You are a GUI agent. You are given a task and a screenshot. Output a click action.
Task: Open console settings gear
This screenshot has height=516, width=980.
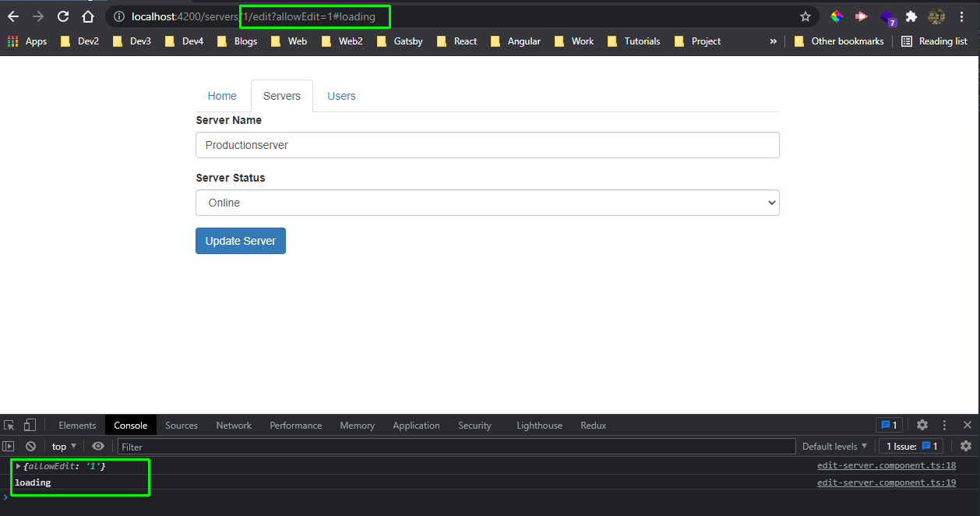(x=966, y=447)
